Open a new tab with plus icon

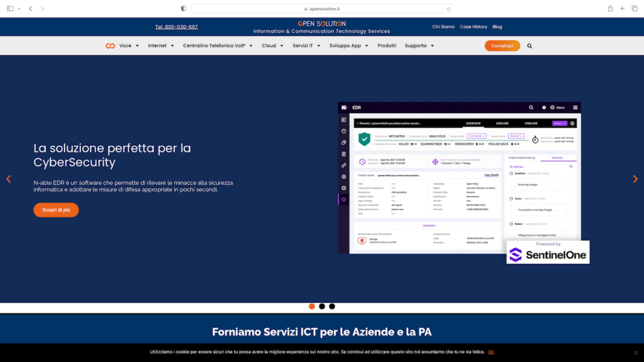coord(622,9)
